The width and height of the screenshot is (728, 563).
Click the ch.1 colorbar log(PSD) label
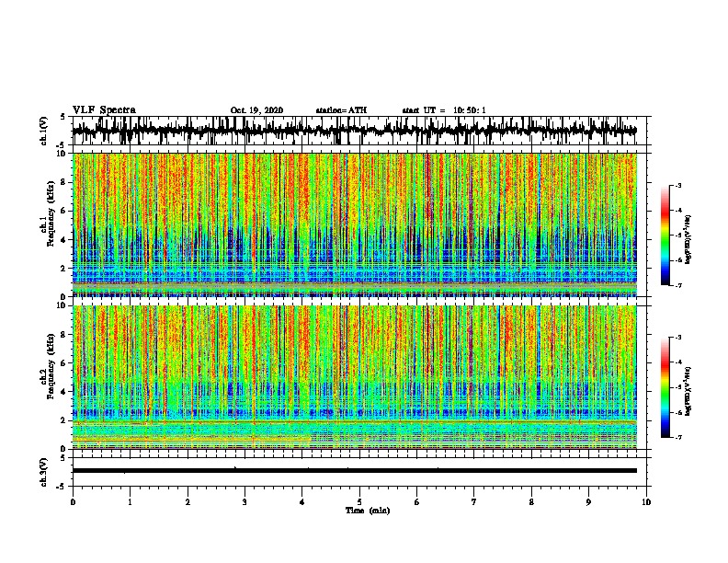[x=688, y=239]
